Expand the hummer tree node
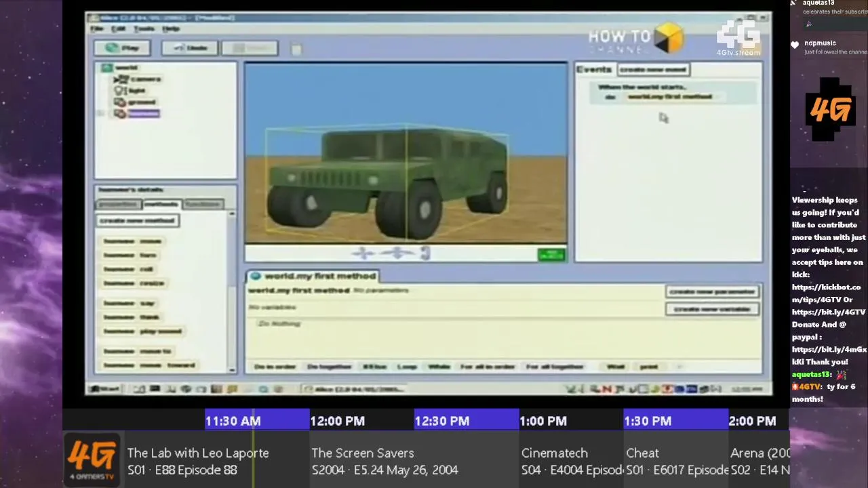 102,114
